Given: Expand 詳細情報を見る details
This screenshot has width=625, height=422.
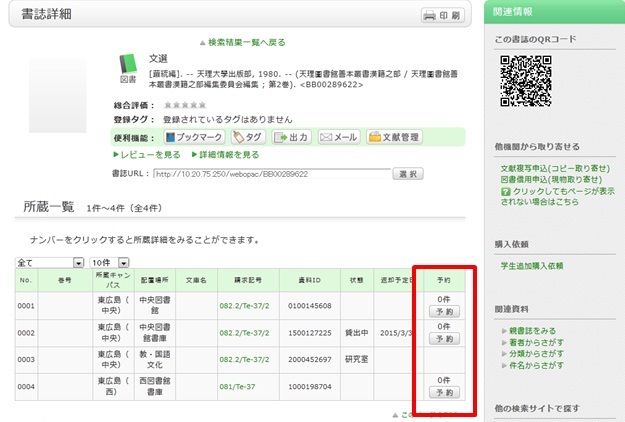Looking at the screenshot, I should (x=228, y=155).
